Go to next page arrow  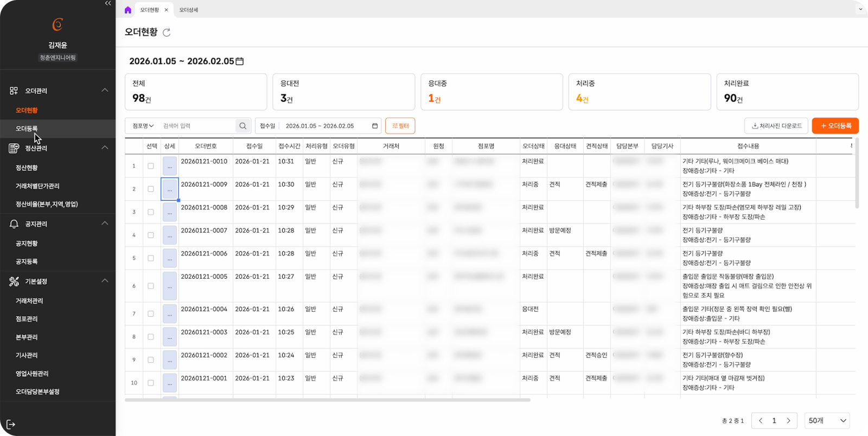(x=788, y=421)
